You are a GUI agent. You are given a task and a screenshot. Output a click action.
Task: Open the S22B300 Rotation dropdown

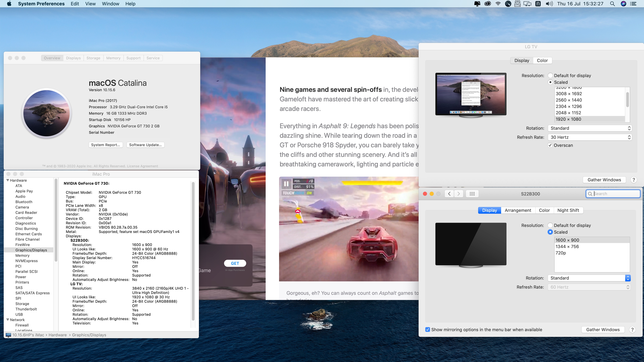pos(589,278)
